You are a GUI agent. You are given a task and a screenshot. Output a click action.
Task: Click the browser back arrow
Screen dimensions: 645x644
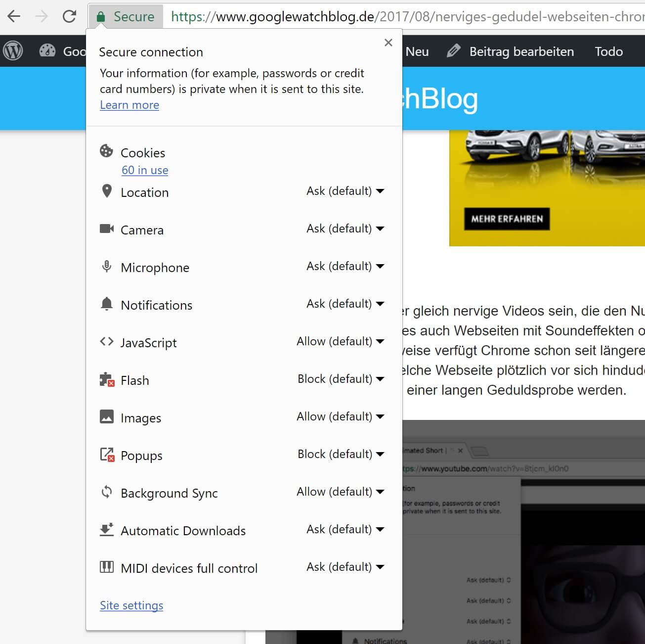tap(14, 17)
